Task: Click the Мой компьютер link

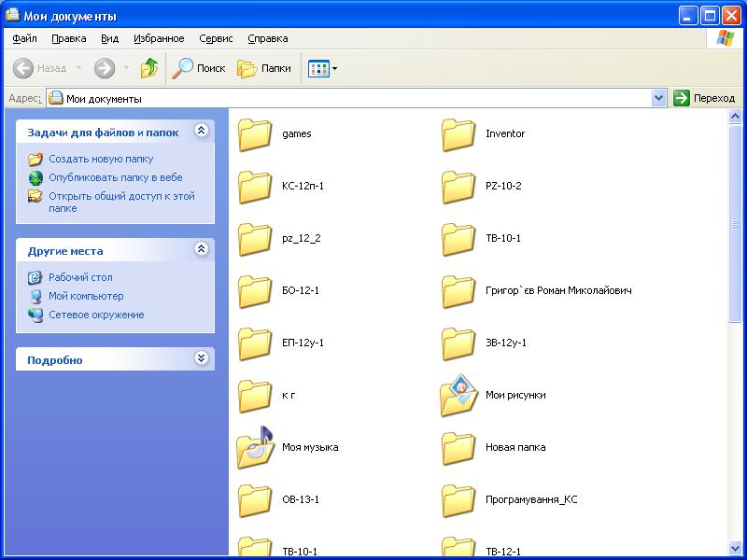Action: click(86, 296)
